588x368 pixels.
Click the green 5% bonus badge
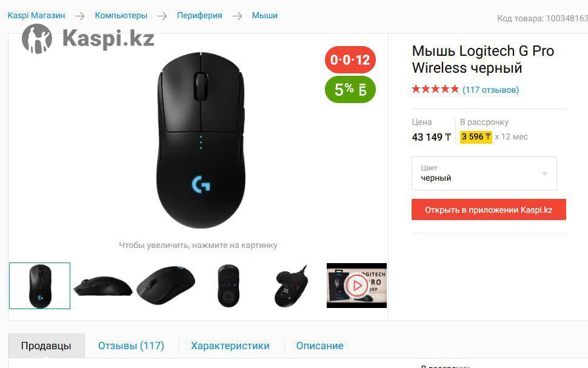point(350,89)
